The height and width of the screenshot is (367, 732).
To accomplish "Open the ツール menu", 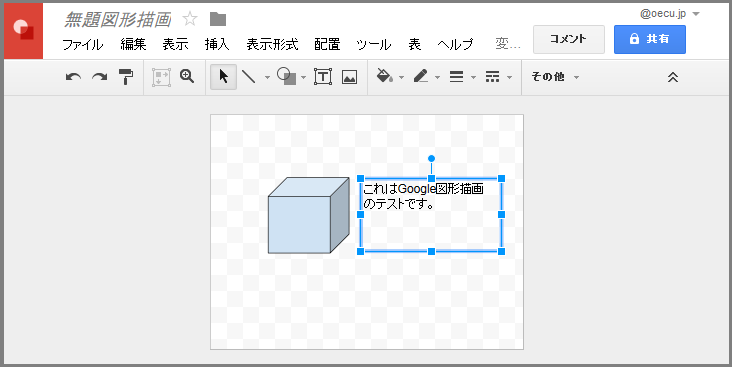I will (373, 44).
